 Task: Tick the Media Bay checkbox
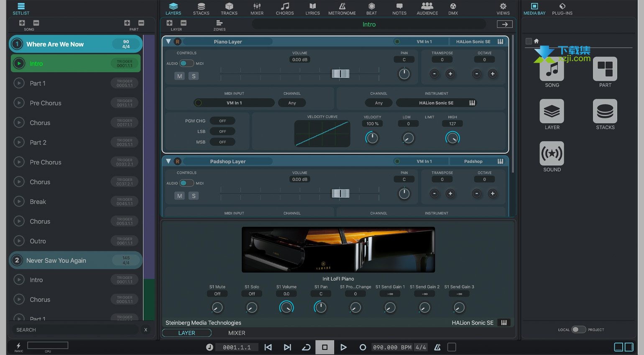click(x=529, y=41)
